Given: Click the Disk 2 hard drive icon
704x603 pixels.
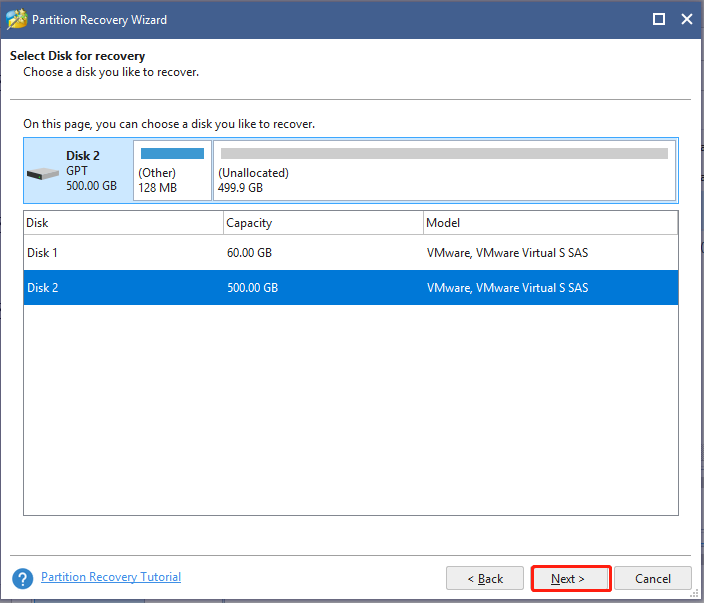Looking at the screenshot, I should (x=43, y=173).
